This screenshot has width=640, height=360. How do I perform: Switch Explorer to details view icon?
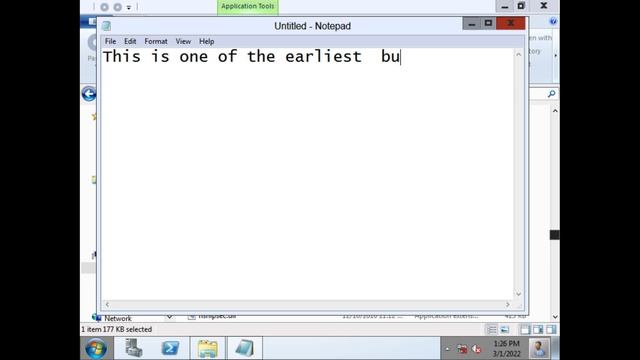[492, 329]
